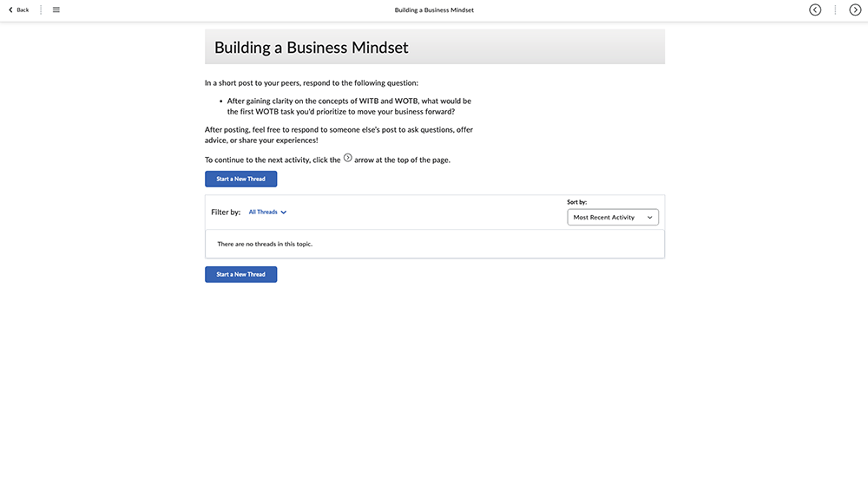868x477 pixels.
Task: Click the chevron beside All Threads
Action: pos(284,212)
